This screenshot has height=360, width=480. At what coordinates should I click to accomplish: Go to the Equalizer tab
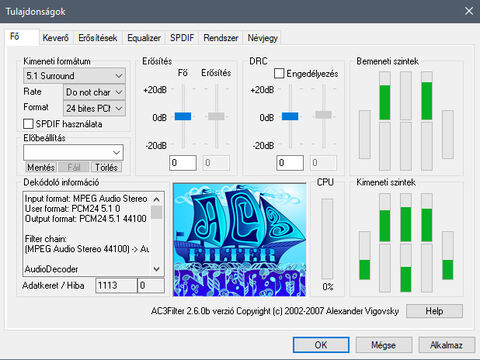point(144,38)
